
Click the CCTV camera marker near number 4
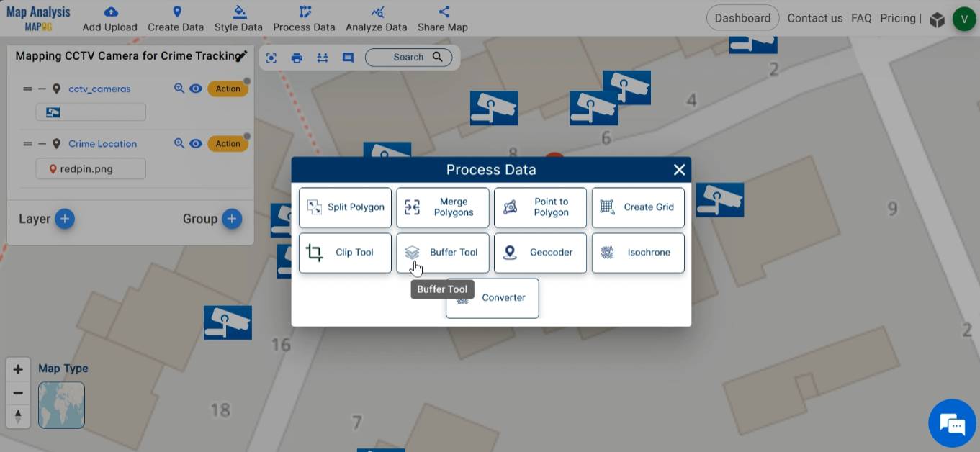click(x=627, y=88)
